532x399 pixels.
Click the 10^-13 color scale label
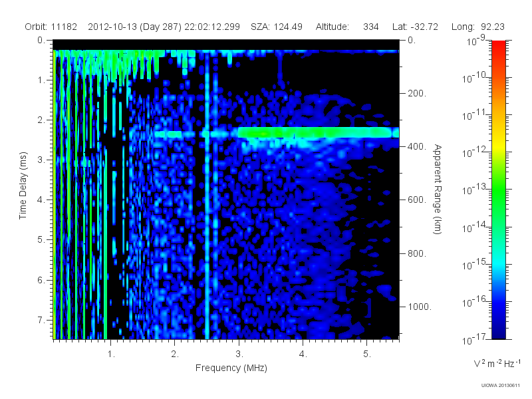click(475, 190)
